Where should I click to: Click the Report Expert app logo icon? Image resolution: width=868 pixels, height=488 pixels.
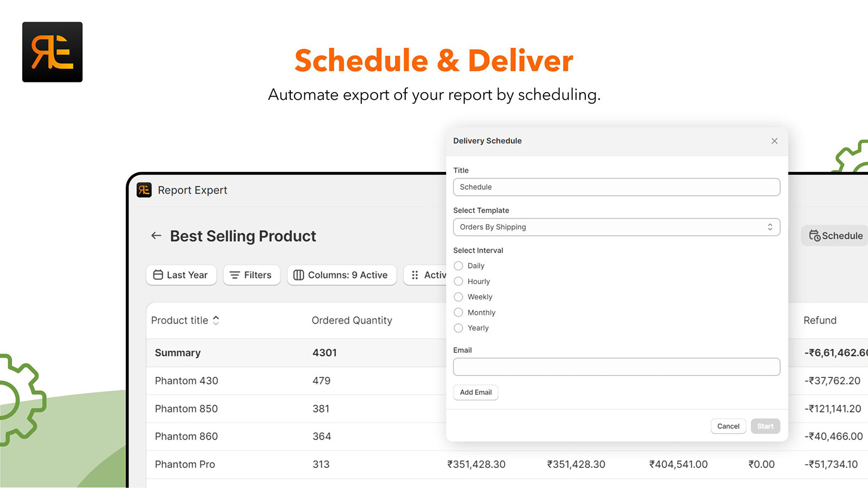144,190
